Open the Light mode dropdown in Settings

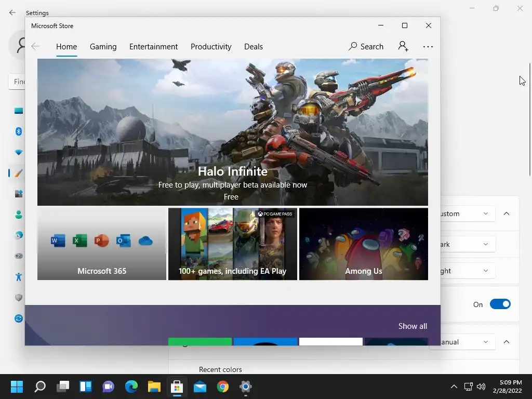(x=468, y=271)
